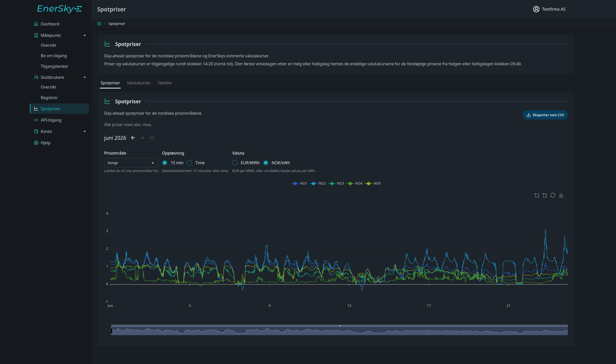616x364 pixels.
Task: Select the EUR/MWh currency option
Action: click(235, 163)
